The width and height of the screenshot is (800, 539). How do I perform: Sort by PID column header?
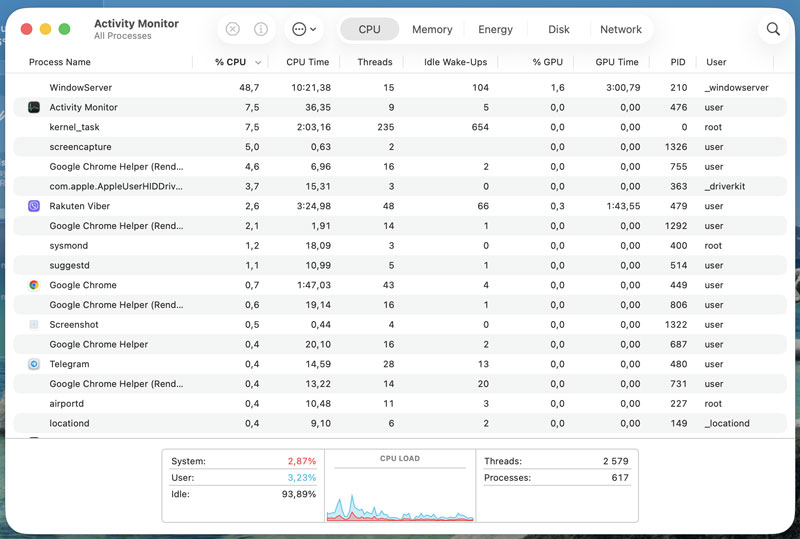678,62
